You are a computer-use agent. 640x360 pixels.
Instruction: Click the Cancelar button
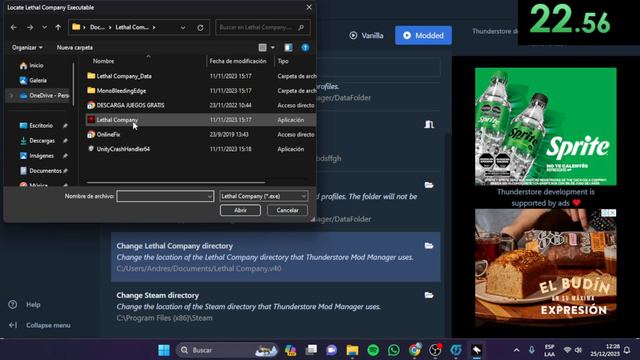(x=287, y=210)
